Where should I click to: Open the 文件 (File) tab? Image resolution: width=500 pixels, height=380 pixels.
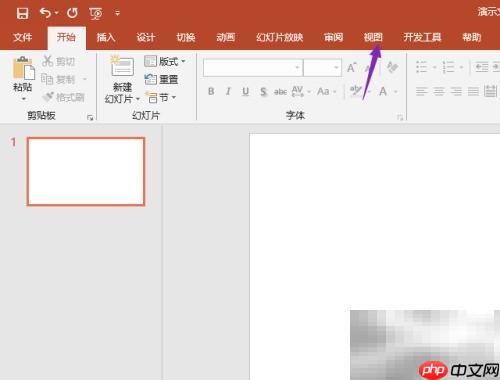[23, 37]
